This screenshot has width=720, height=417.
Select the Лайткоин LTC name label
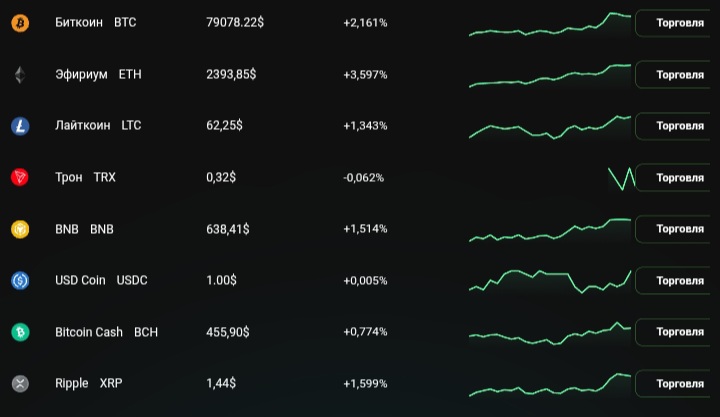[98, 126]
